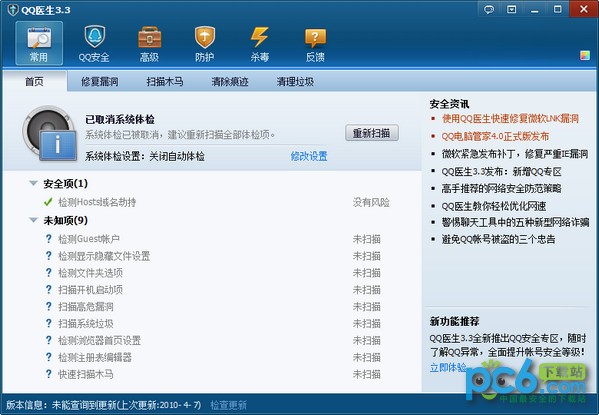Open the 修改设置 link
Screen dimensions: 599x415
tap(309, 156)
